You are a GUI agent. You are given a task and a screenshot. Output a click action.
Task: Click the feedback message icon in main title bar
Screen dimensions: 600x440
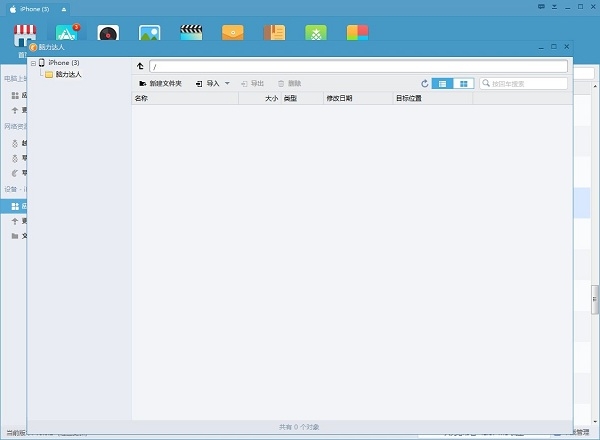point(541,7)
